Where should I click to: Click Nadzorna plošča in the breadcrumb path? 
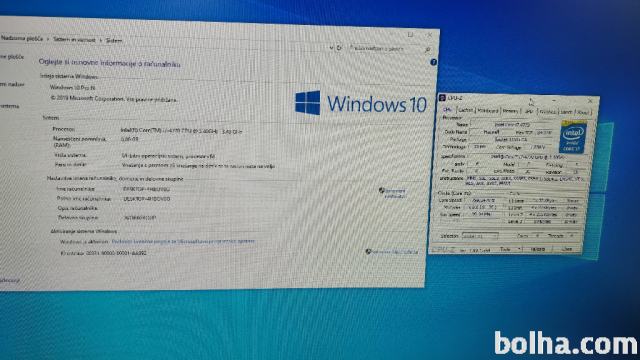[22, 38]
